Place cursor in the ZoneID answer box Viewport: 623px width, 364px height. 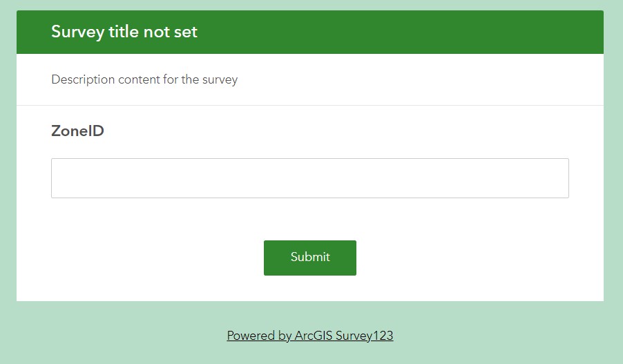(x=309, y=178)
